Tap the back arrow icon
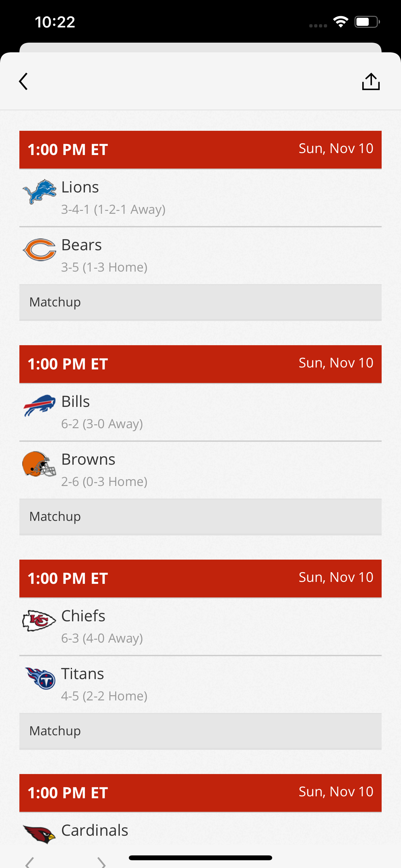Screen dimensions: 401x868 [x=23, y=82]
